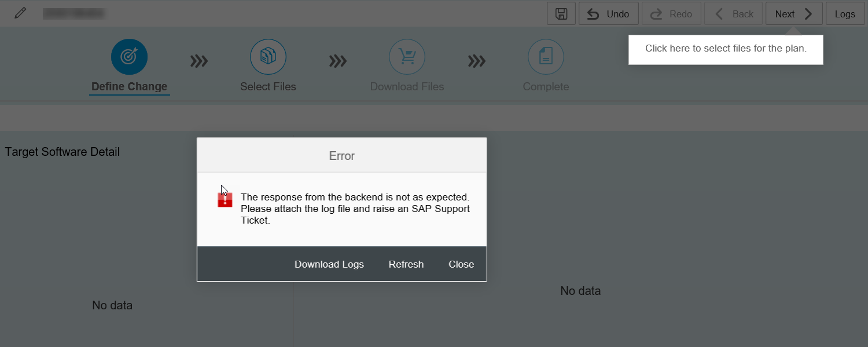Refresh from the error dialog

coord(406,264)
